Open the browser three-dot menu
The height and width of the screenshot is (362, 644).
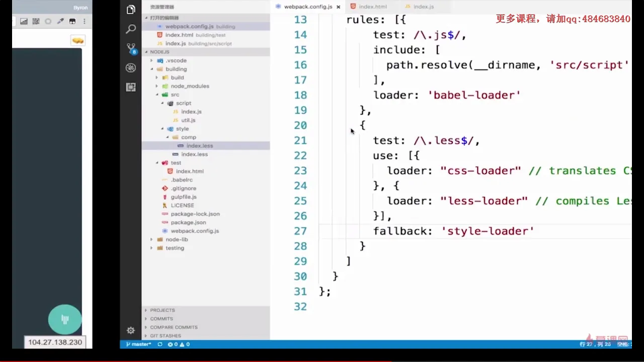(84, 22)
